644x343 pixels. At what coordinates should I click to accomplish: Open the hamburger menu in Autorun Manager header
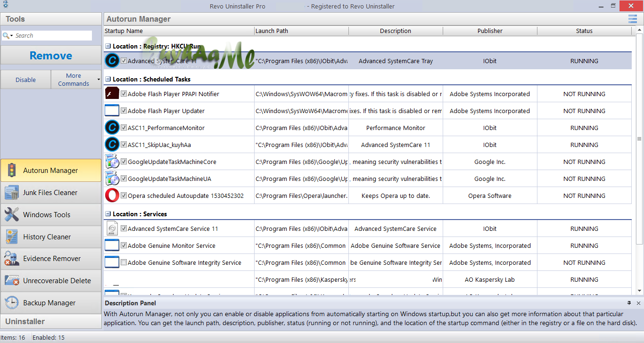632,19
